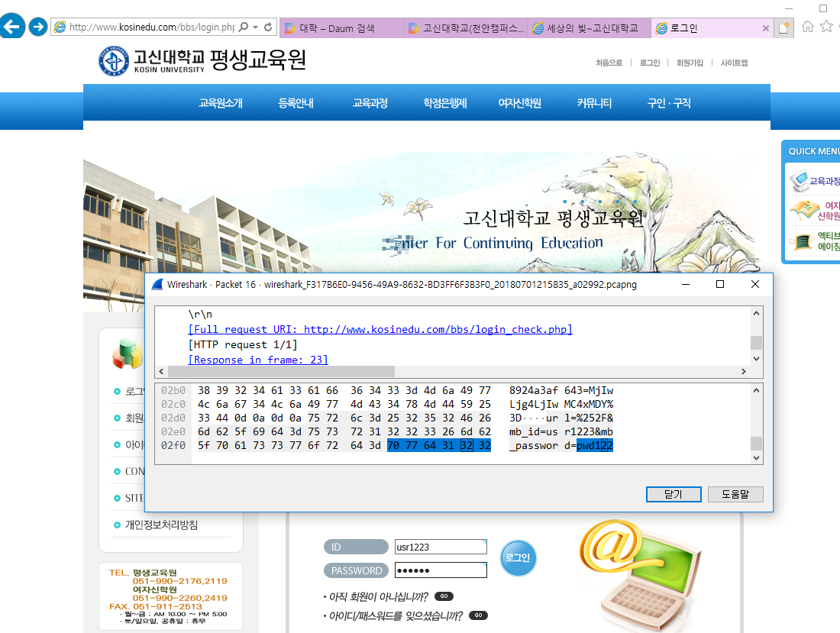Viewport: 840px width, 633px height.
Task: Minimize the Wireshark packet window
Action: 686,284
